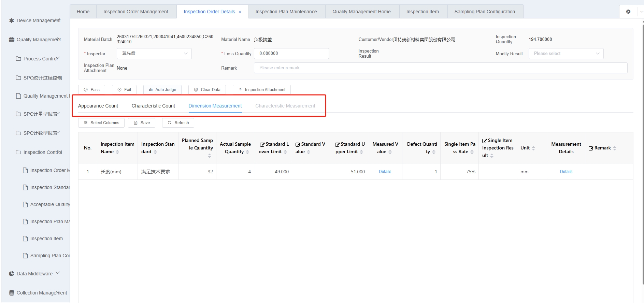Click the Remark input field
The image size is (644, 303).
pos(441,68)
